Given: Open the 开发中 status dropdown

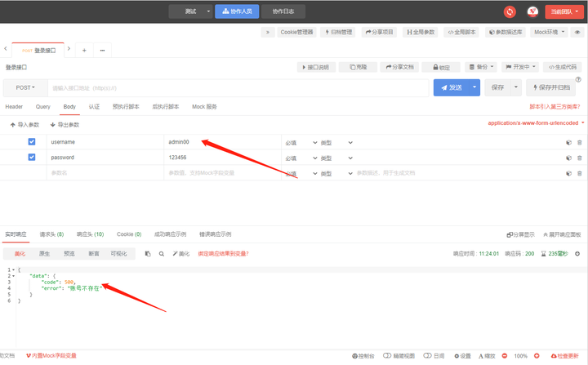Looking at the screenshot, I should point(520,67).
